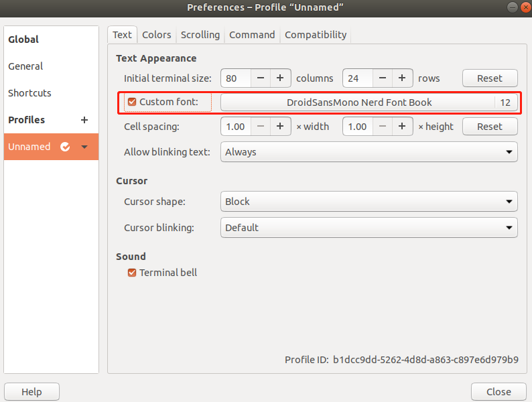The image size is (532, 402).
Task: Switch to the Colors tab
Action: [x=156, y=35]
